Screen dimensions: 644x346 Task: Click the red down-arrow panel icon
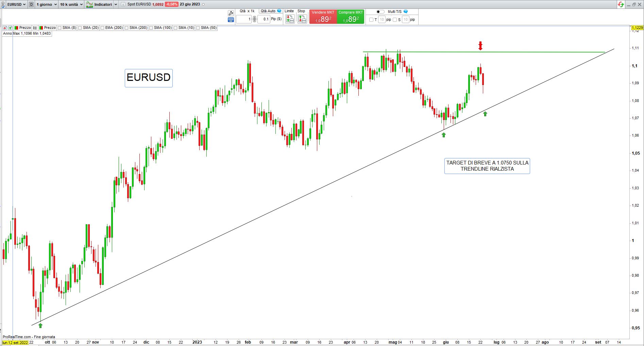[x=5, y=28]
